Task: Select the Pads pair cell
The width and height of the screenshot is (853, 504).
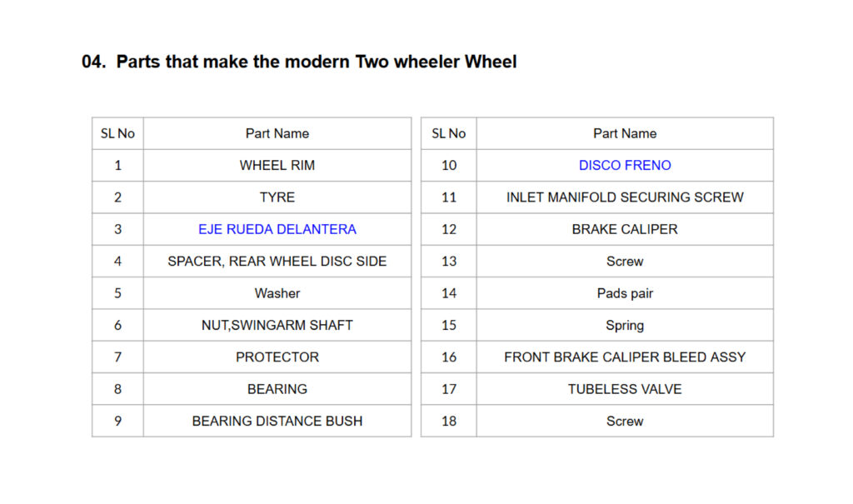Action: (625, 293)
